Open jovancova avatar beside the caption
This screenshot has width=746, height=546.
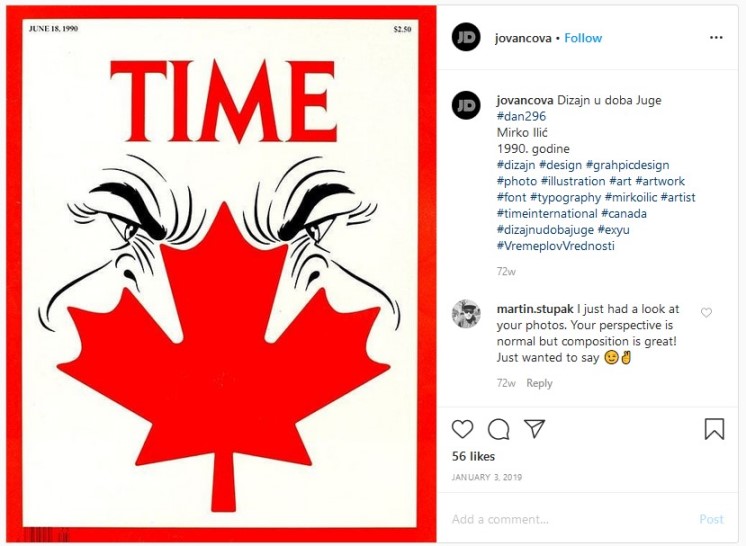pos(466,105)
